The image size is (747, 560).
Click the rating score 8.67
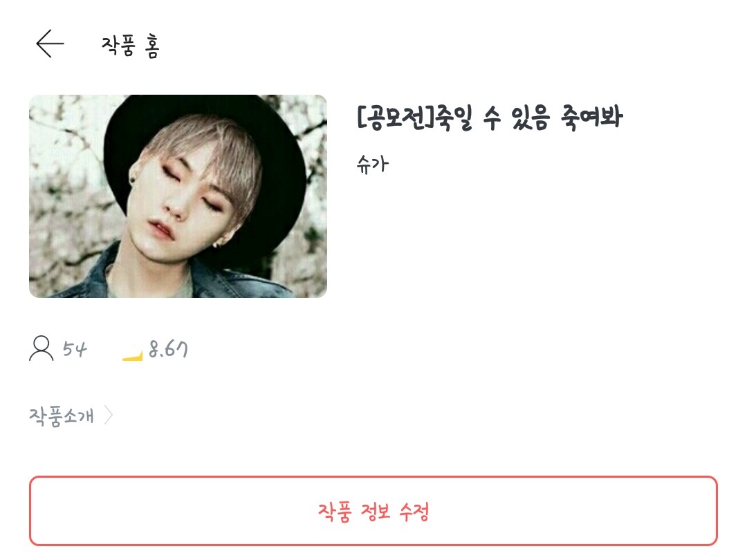pos(168,349)
